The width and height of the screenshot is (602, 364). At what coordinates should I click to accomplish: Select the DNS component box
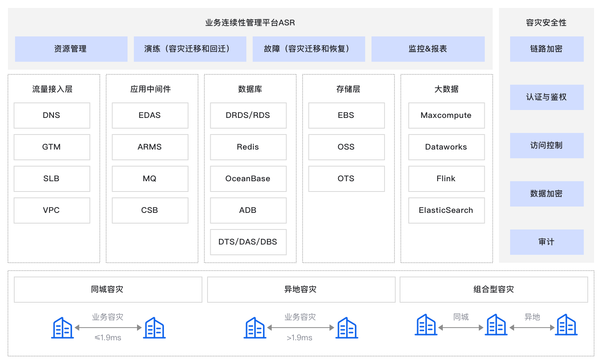click(52, 116)
